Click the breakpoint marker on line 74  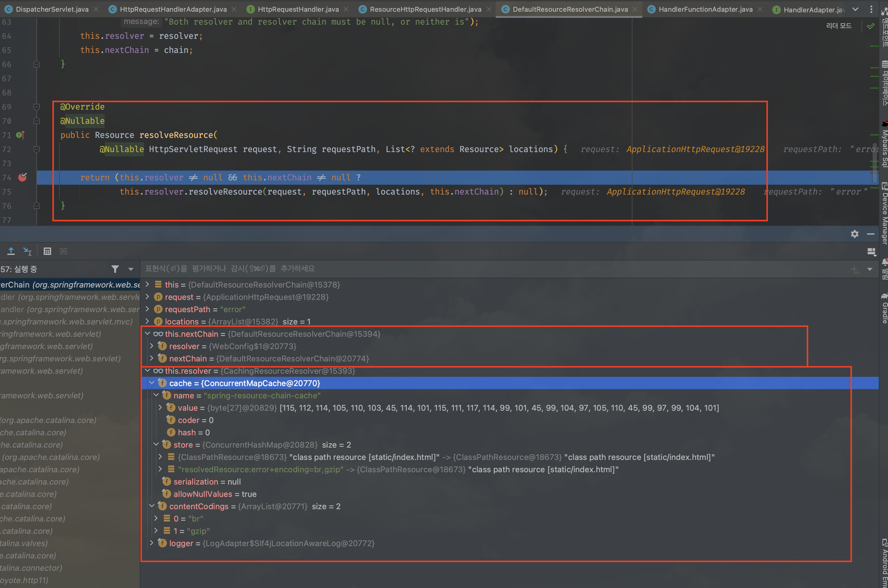pos(22,177)
